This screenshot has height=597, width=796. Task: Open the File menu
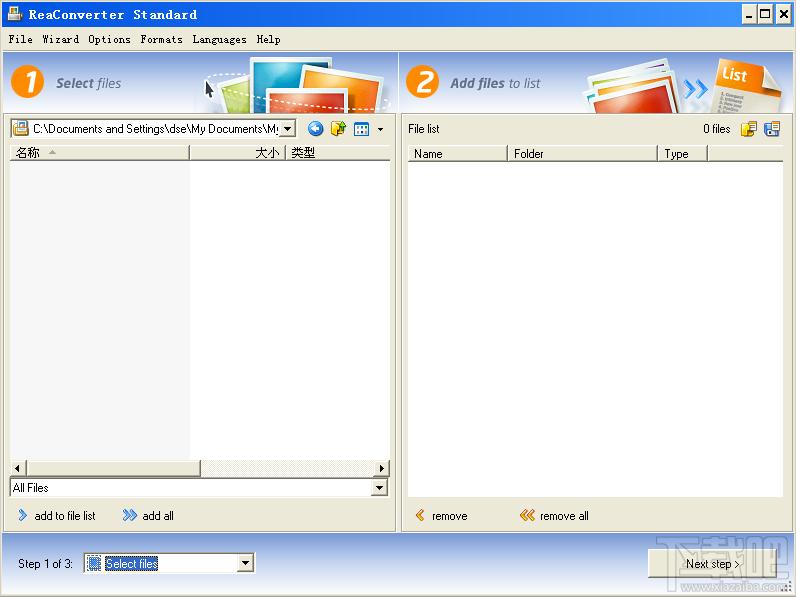click(x=20, y=39)
